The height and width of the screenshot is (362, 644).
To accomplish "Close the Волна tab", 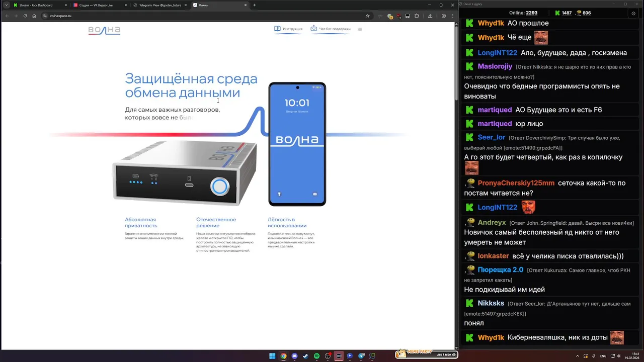I will [246, 5].
